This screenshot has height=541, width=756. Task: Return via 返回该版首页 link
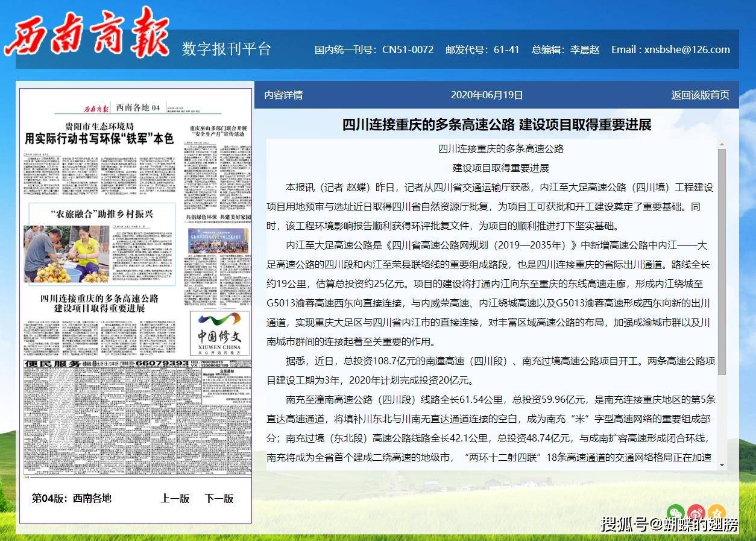pyautogui.click(x=701, y=95)
